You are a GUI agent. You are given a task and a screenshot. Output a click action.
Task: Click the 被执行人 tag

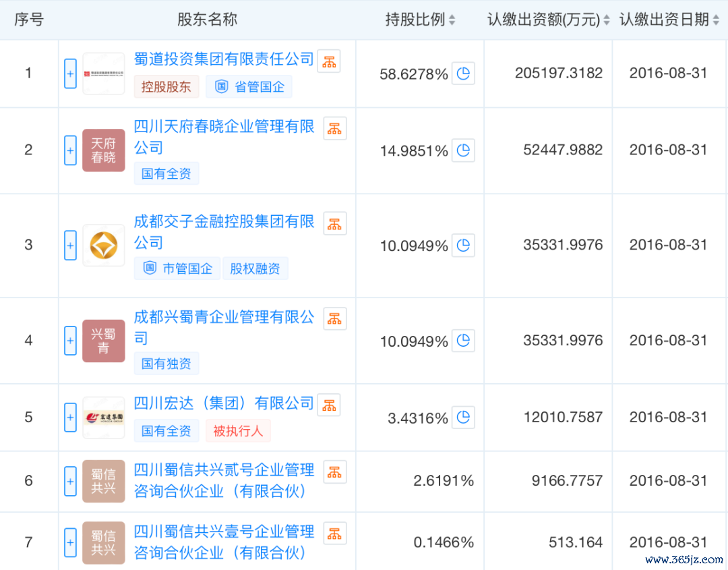coord(238,430)
